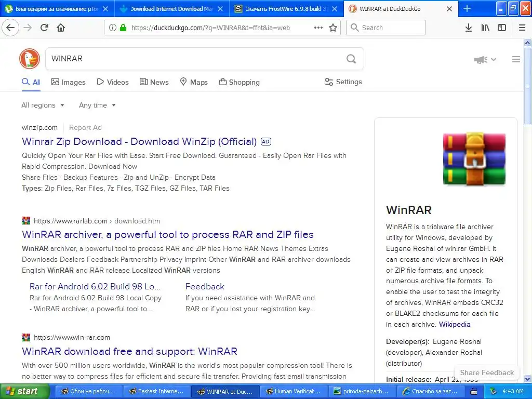Open the browser home page icon
Screen dimensions: 532x399
(61, 28)
